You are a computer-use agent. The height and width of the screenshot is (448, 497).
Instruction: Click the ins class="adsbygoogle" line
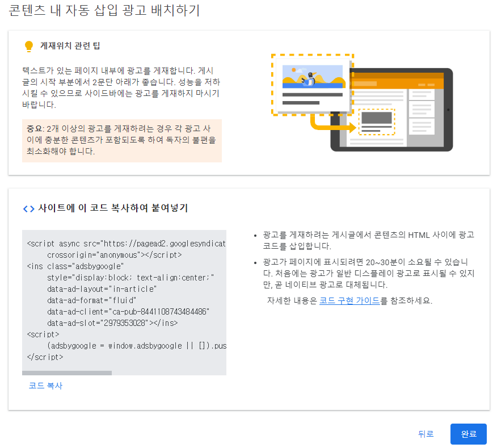coord(75,266)
